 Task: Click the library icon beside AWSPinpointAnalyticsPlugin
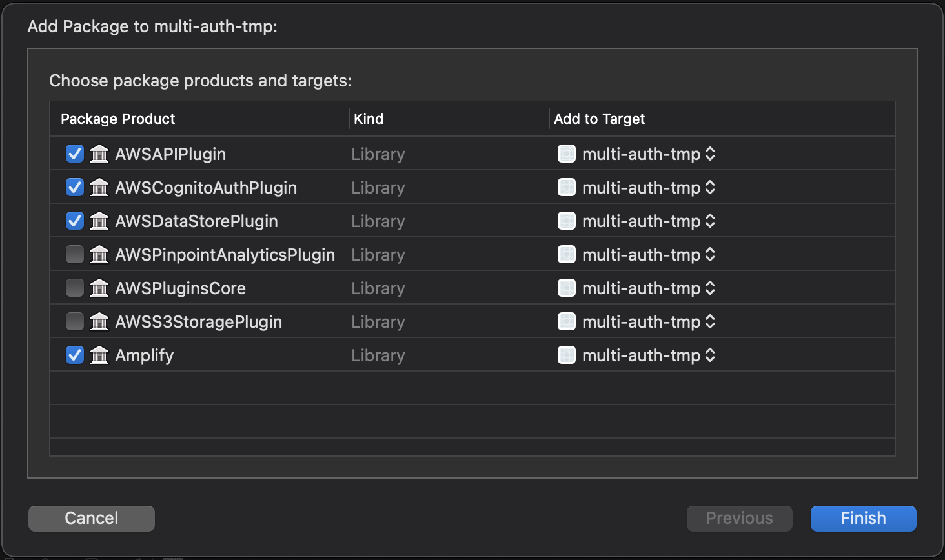(99, 254)
